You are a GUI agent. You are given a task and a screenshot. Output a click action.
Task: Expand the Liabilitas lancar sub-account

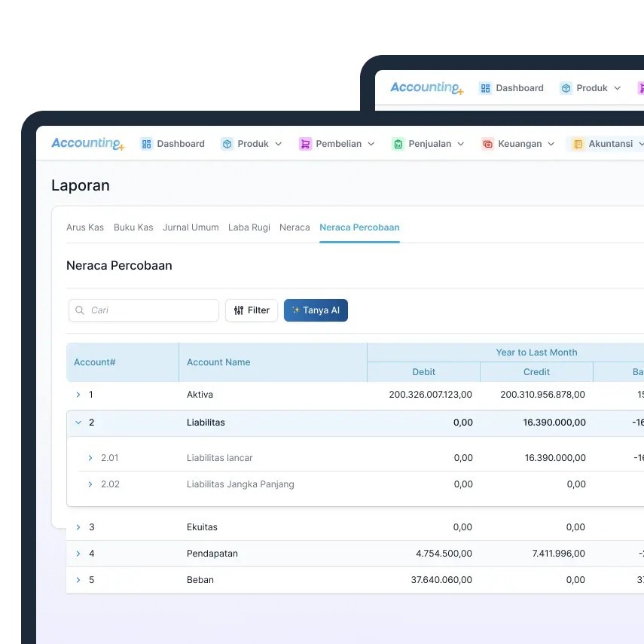90,458
